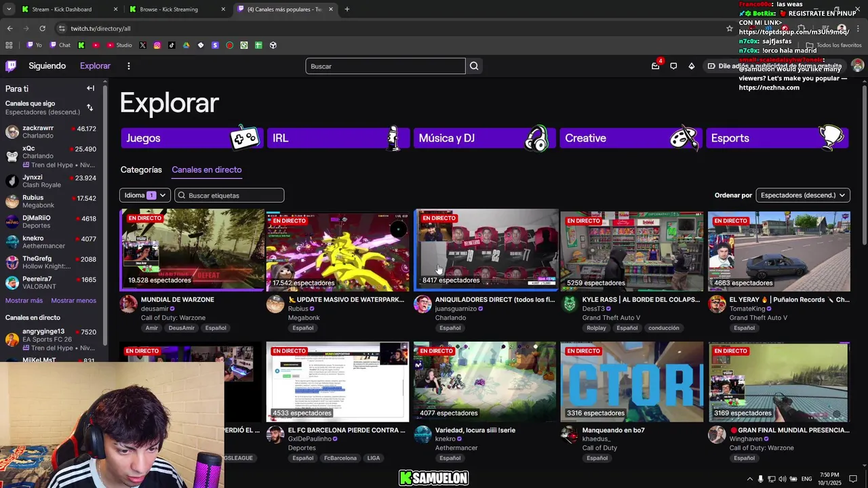The width and height of the screenshot is (868, 488).
Task: Open the notifications inbox icon
Action: click(x=655, y=66)
